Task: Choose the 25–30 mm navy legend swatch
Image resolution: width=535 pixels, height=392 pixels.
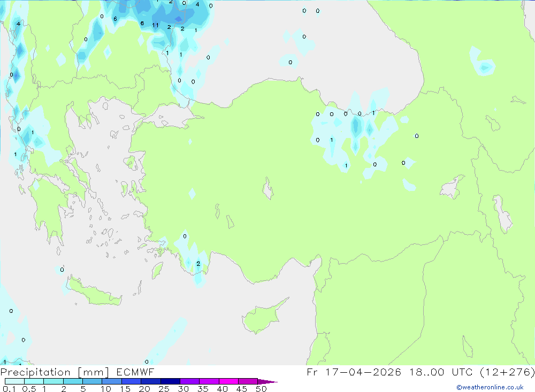Action: [x=170, y=381]
